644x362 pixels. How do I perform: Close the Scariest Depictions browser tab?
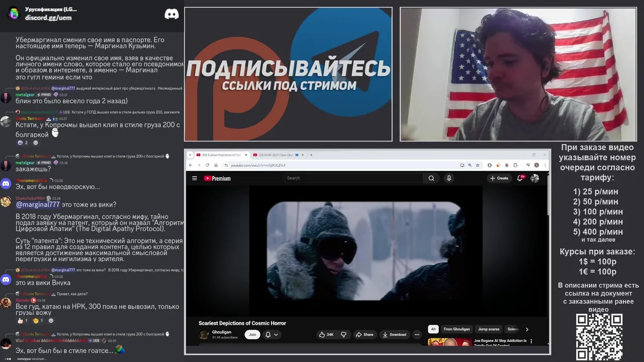pyautogui.click(x=246, y=155)
